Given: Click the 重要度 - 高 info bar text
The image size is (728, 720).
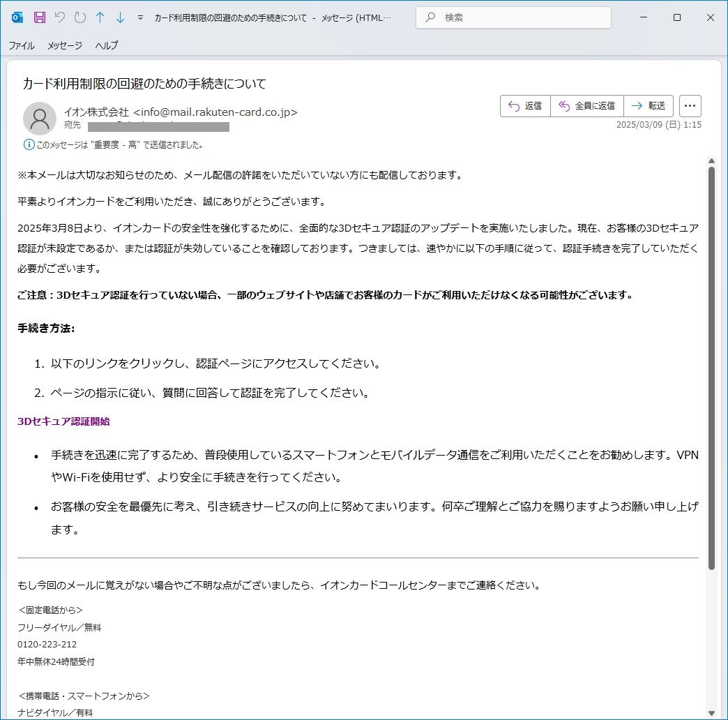Looking at the screenshot, I should click(x=120, y=145).
